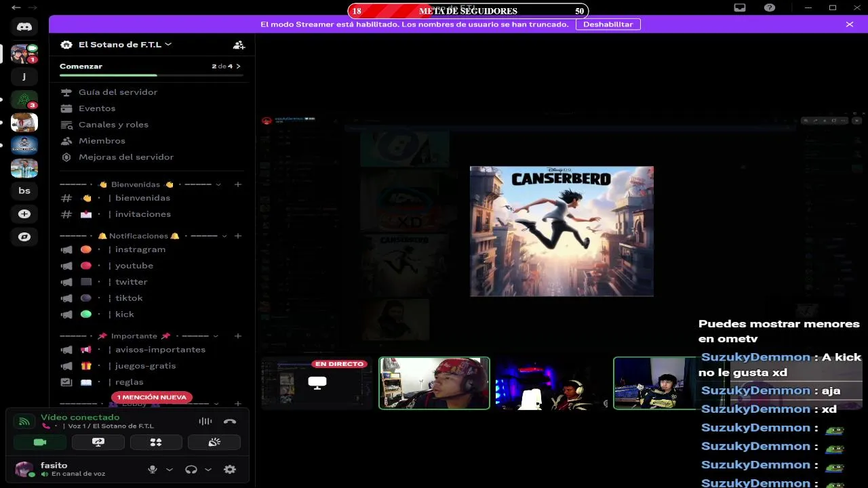Jump to 1 MENCIÓN NUEVA
This screenshot has height=488, width=868.
tap(152, 397)
